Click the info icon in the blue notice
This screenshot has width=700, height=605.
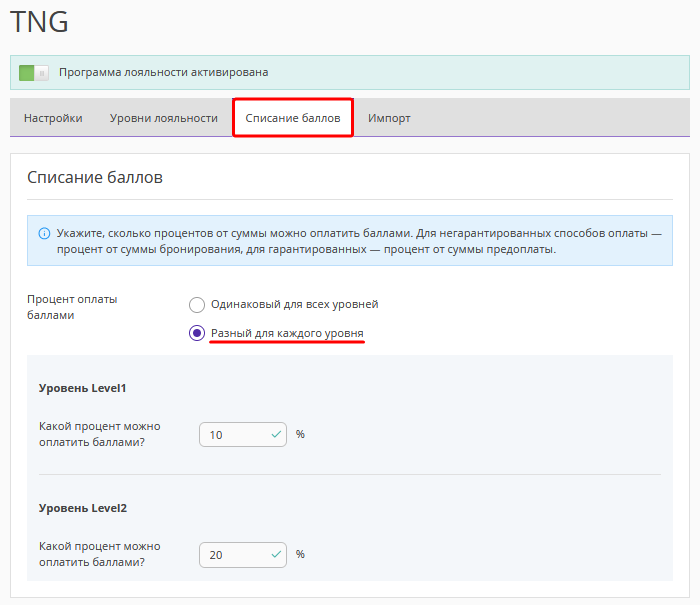44,234
